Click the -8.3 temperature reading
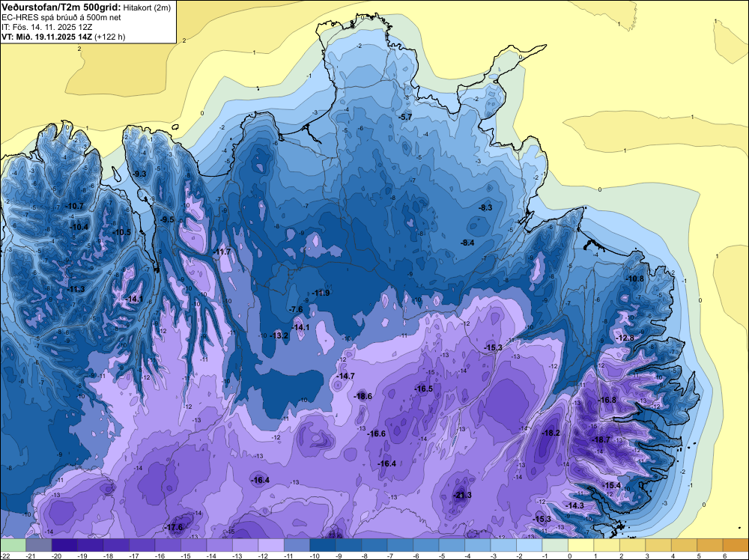The height and width of the screenshot is (560, 749). click(x=485, y=207)
